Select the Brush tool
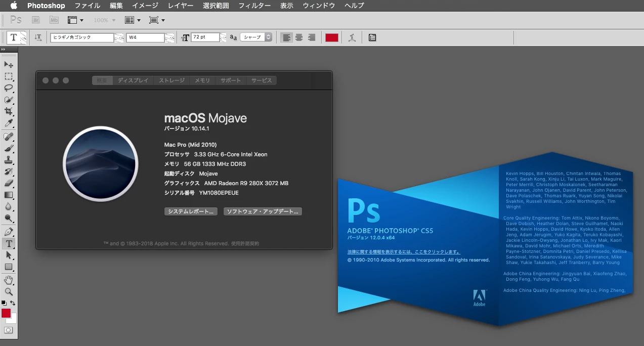644x346 pixels. click(x=9, y=149)
